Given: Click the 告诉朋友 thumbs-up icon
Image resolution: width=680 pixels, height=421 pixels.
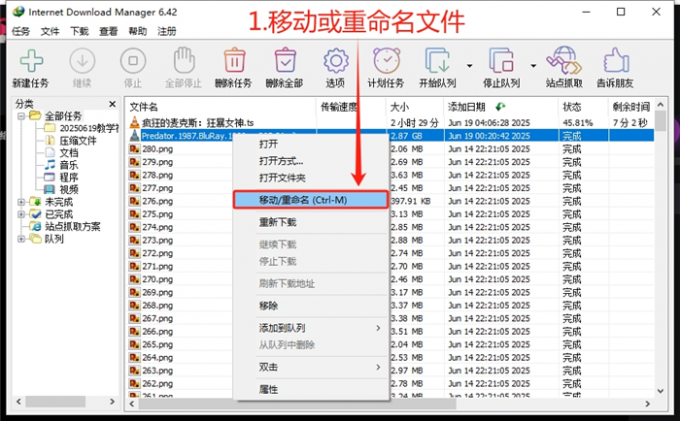Looking at the screenshot, I should click(x=616, y=60).
